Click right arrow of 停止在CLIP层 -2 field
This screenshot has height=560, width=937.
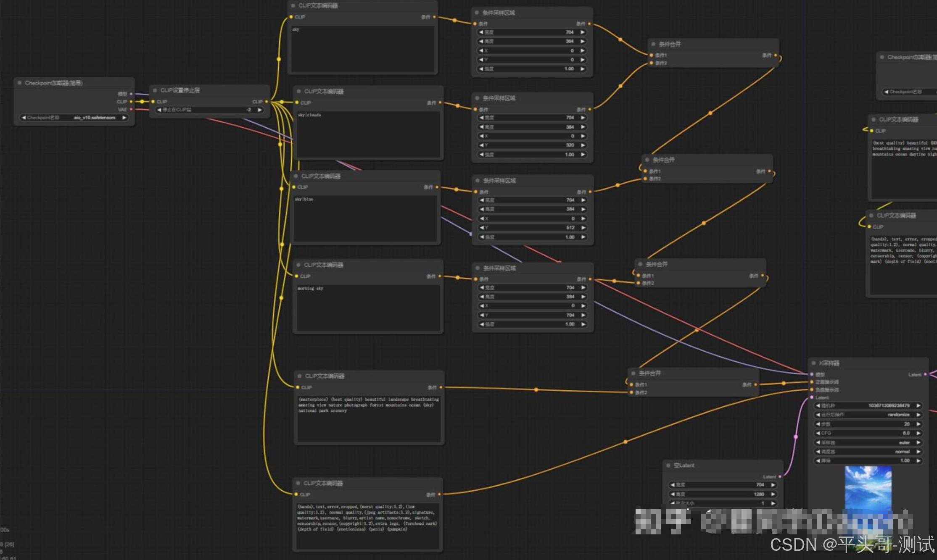(260, 110)
